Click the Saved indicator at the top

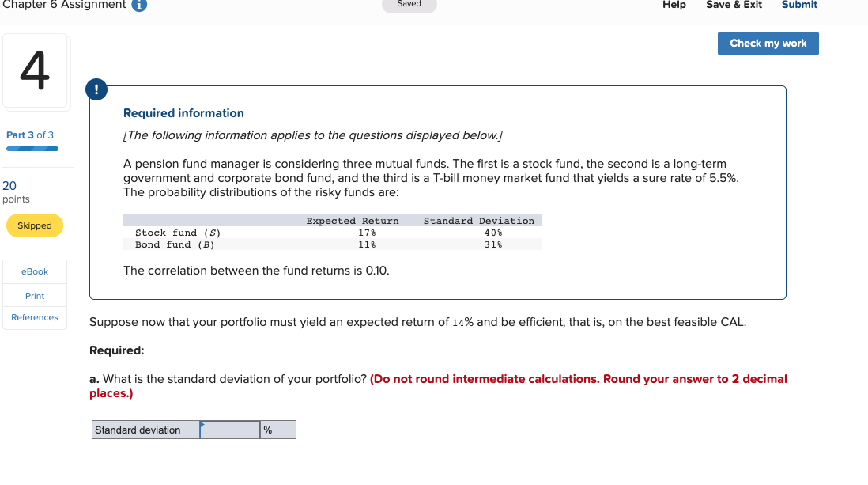(x=409, y=4)
